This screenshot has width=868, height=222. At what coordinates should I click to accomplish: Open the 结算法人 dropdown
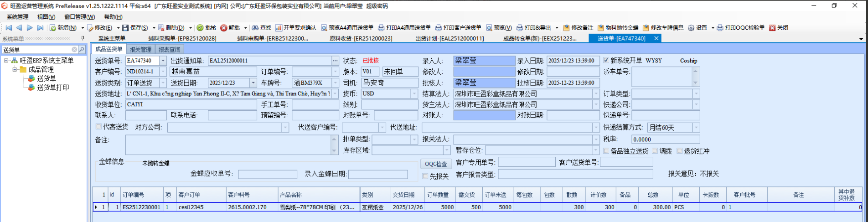(595, 94)
